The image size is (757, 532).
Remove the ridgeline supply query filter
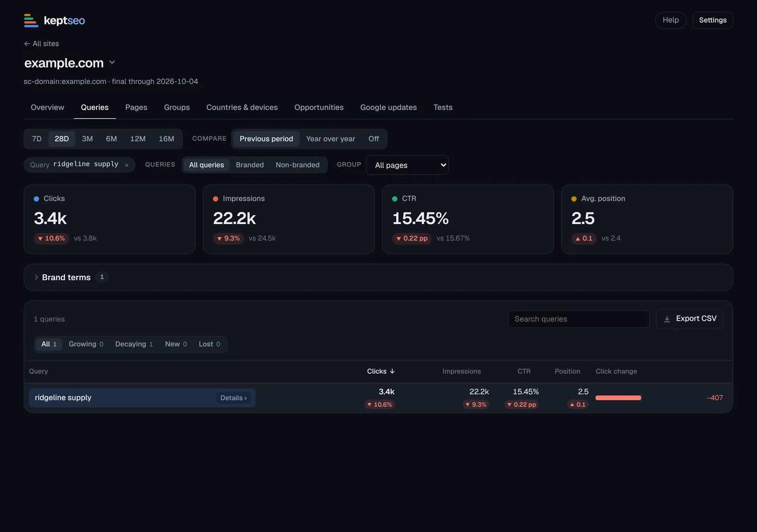127,165
